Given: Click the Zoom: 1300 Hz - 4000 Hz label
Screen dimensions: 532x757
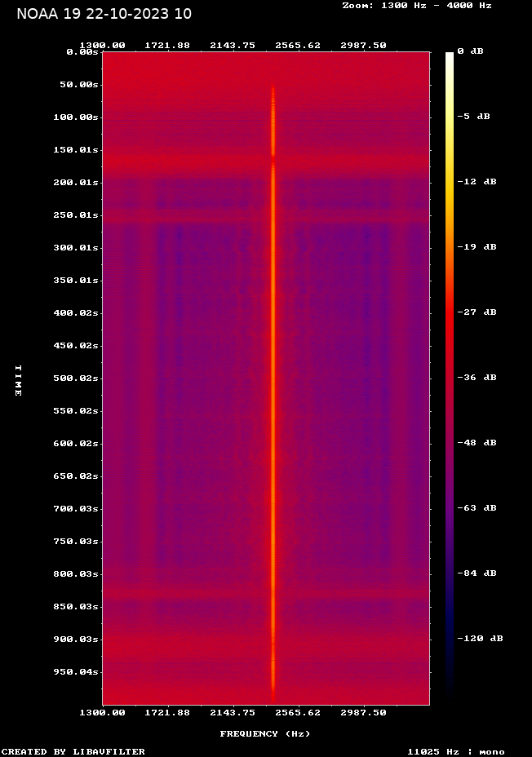Looking at the screenshot, I should tap(417, 6).
